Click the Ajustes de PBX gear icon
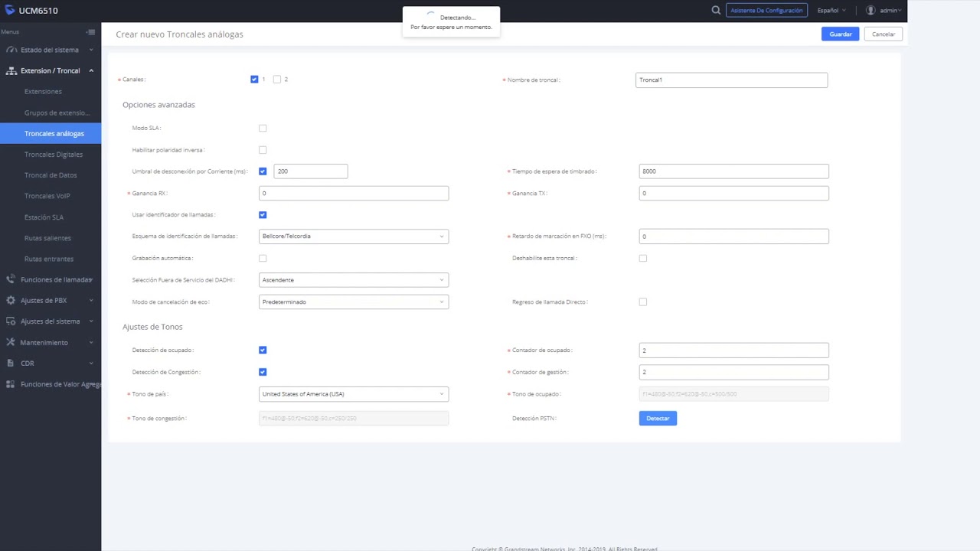 click(11, 301)
